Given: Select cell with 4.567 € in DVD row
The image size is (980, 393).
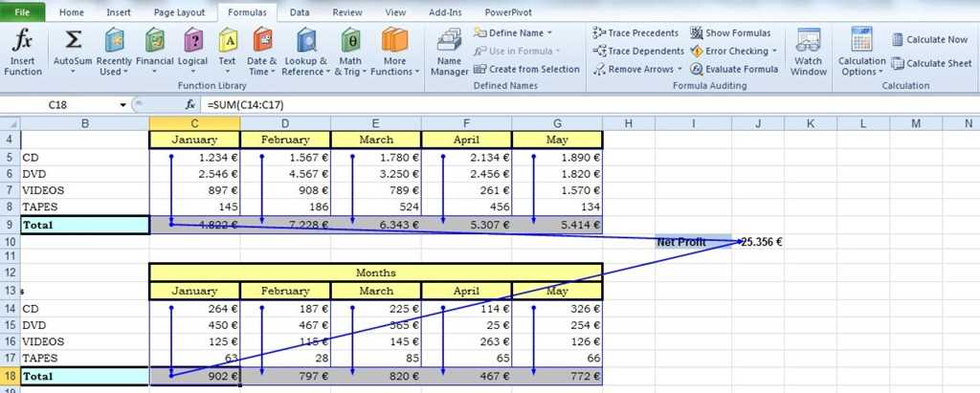Looking at the screenshot, I should click(285, 174).
